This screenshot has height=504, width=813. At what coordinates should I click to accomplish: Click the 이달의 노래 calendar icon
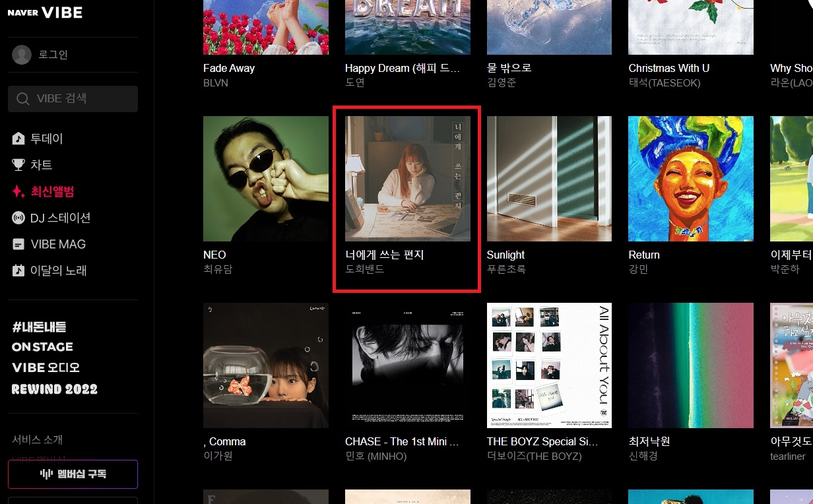click(18, 270)
